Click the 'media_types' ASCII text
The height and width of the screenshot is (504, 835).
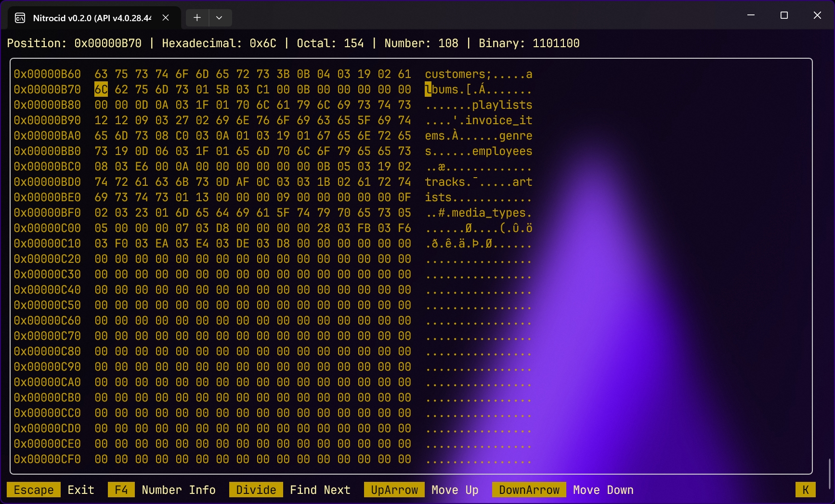tap(488, 213)
